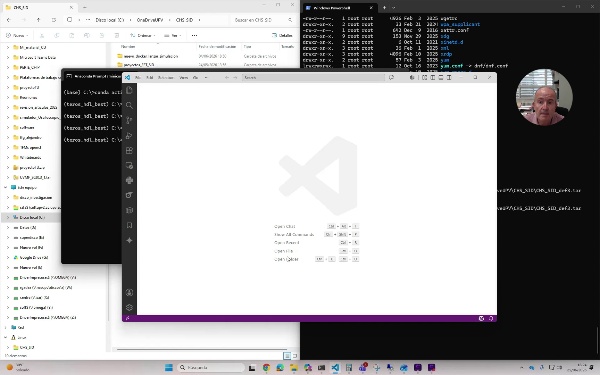Click the VS Code command center search box
The image size is (600, 375).
click(x=313, y=77)
